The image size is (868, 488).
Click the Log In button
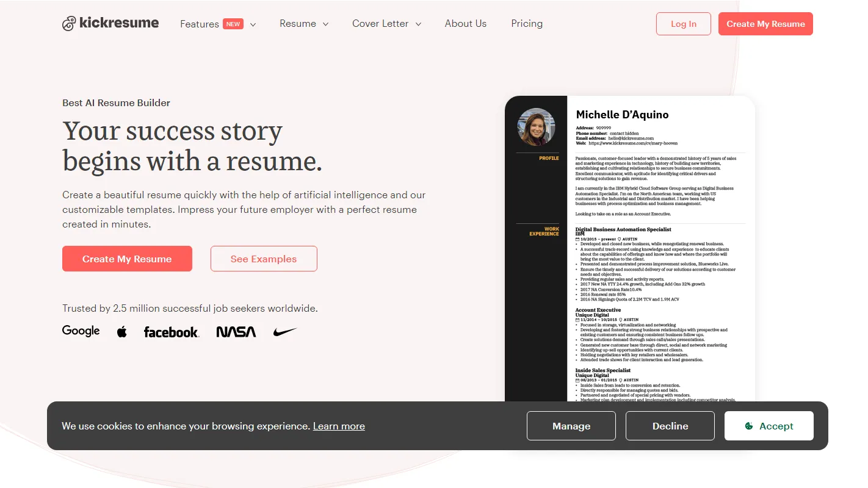coord(683,23)
